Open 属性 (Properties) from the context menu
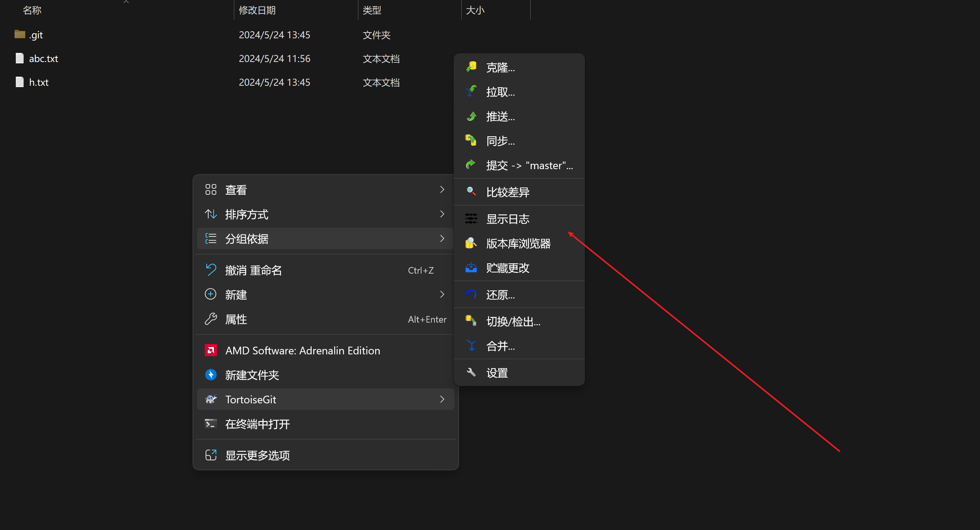Viewport: 980px width, 530px height. point(236,319)
